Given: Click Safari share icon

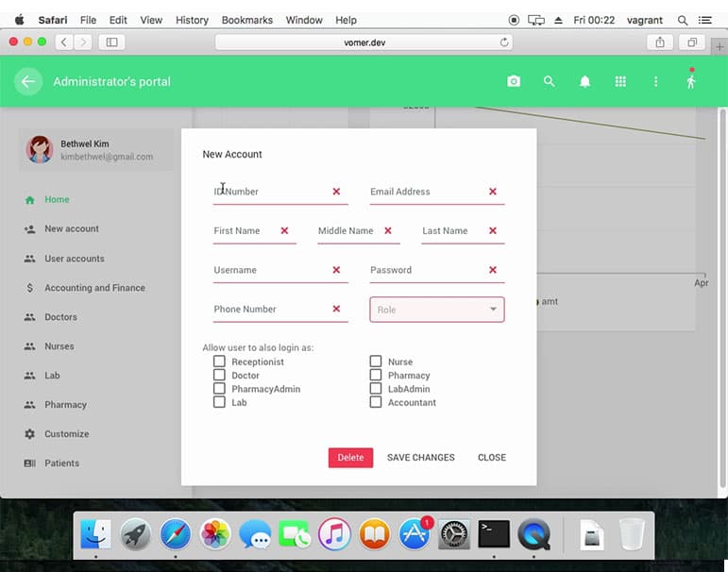Looking at the screenshot, I should (x=660, y=42).
